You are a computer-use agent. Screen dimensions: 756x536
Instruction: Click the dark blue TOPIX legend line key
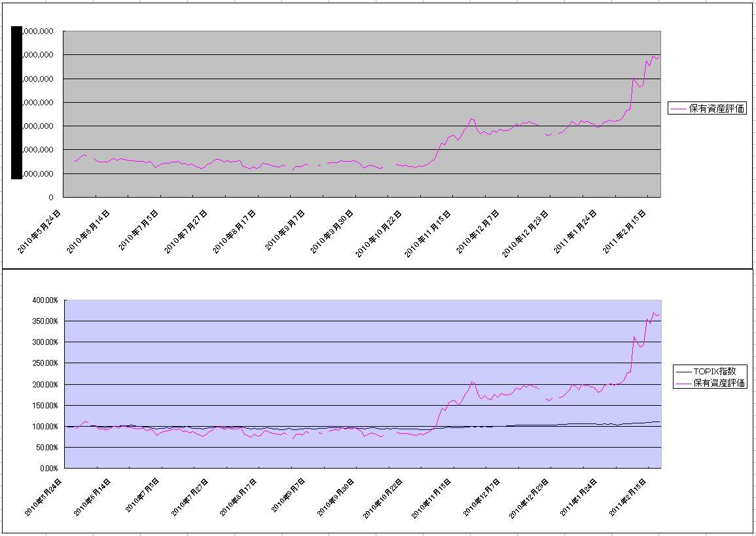point(683,372)
